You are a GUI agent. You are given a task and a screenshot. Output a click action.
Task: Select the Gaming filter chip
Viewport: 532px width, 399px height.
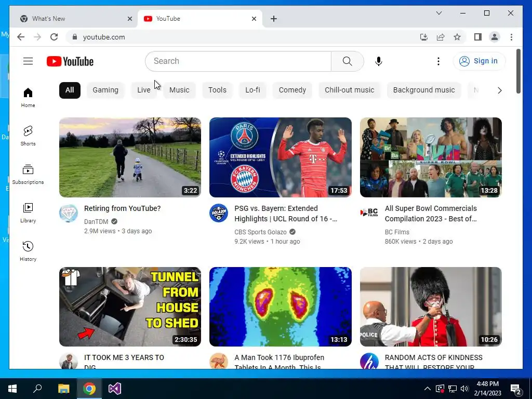tap(105, 90)
